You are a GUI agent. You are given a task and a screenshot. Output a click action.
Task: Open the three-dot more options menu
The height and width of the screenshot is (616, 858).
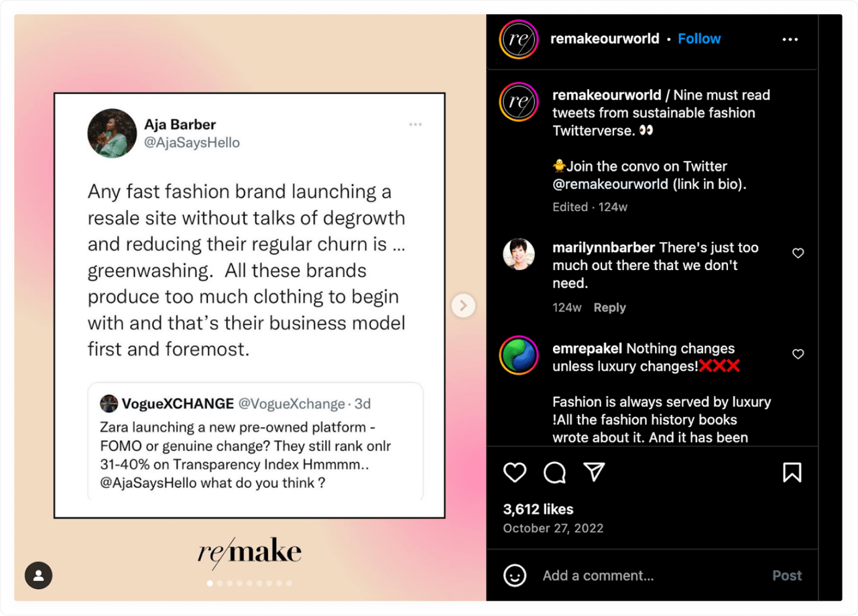(x=790, y=40)
